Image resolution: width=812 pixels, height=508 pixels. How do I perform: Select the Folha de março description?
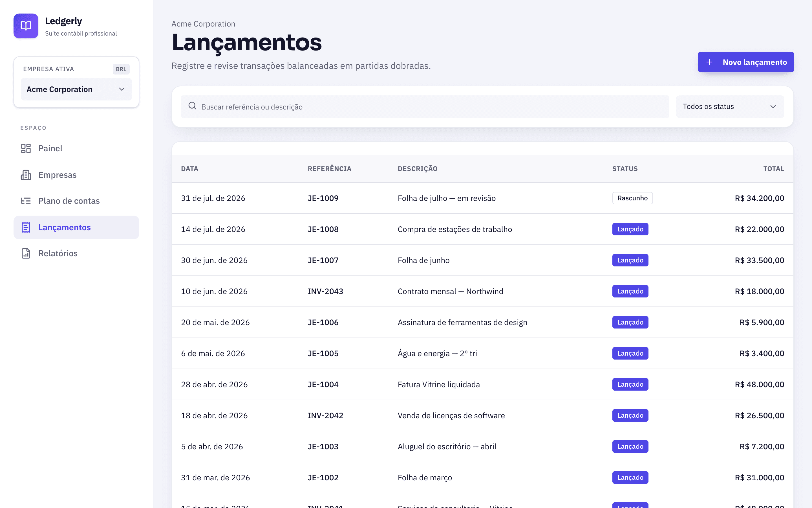(x=425, y=478)
